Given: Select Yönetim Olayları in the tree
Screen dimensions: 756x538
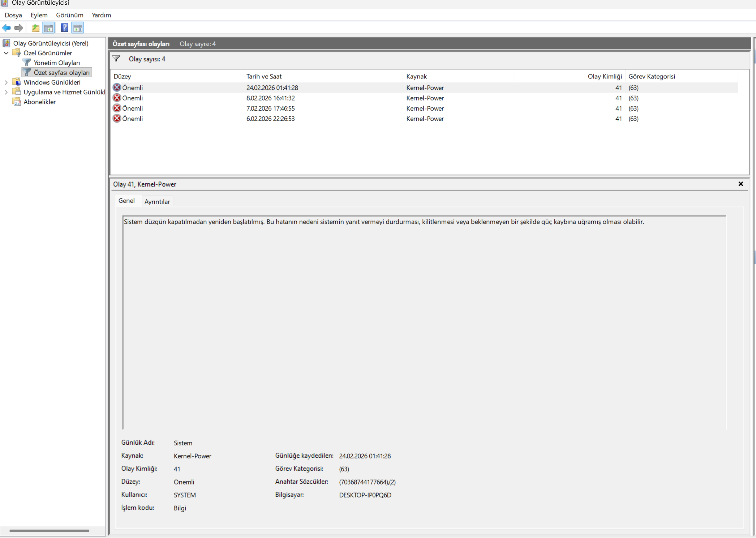Looking at the screenshot, I should click(57, 63).
